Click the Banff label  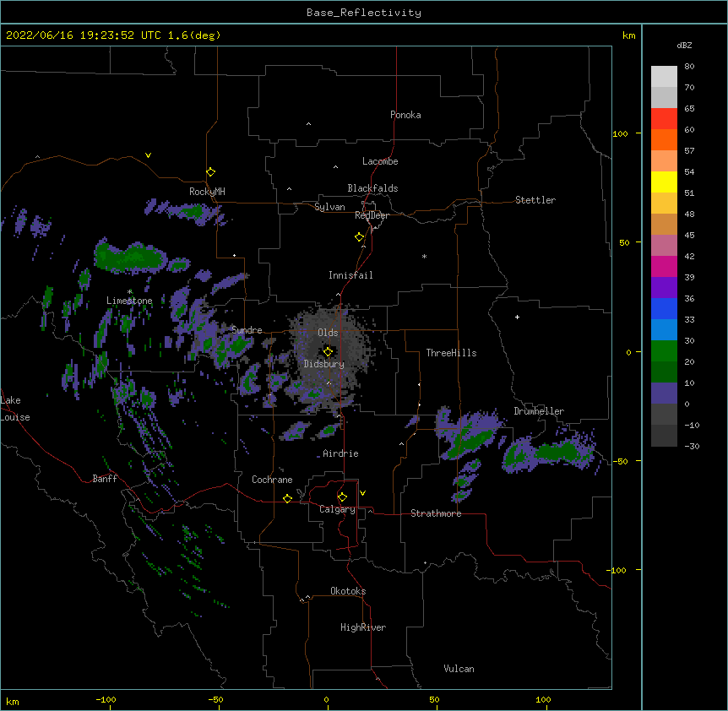[x=105, y=479]
